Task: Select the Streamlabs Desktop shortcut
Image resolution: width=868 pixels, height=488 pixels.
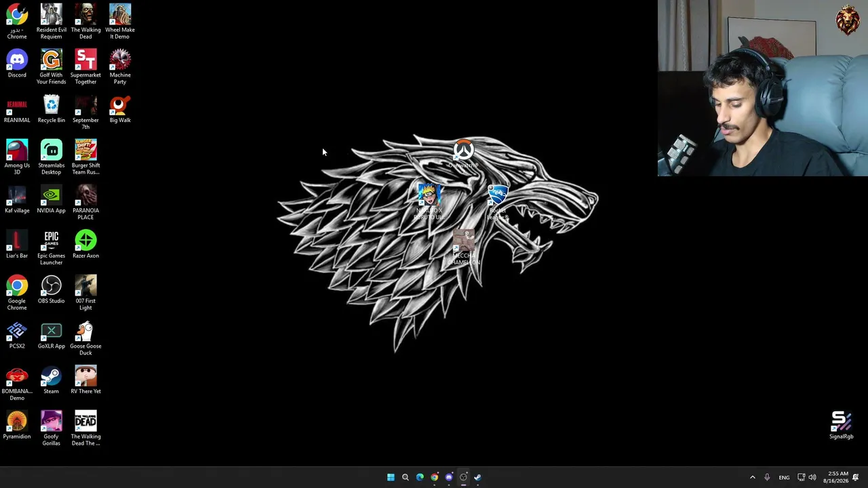Action: click(52, 157)
